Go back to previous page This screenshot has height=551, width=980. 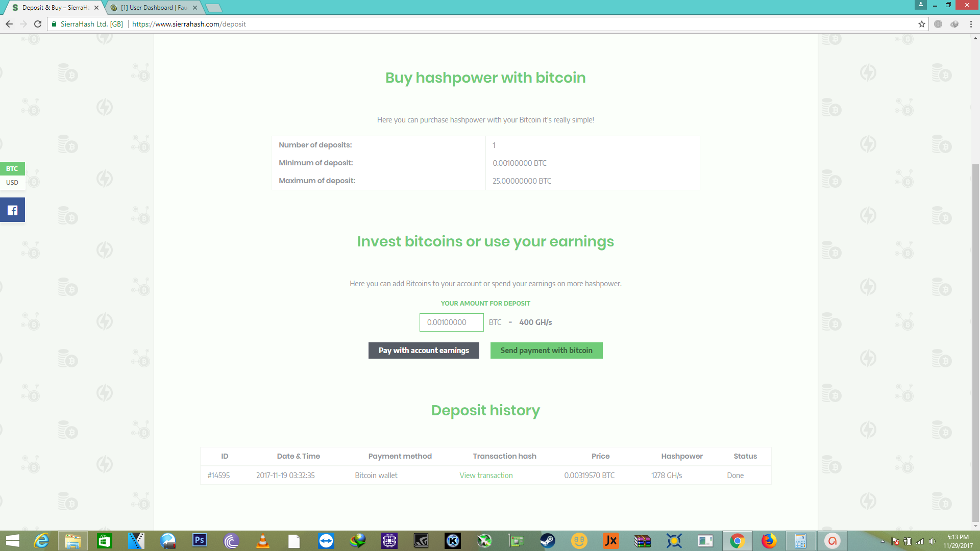coord(9,24)
